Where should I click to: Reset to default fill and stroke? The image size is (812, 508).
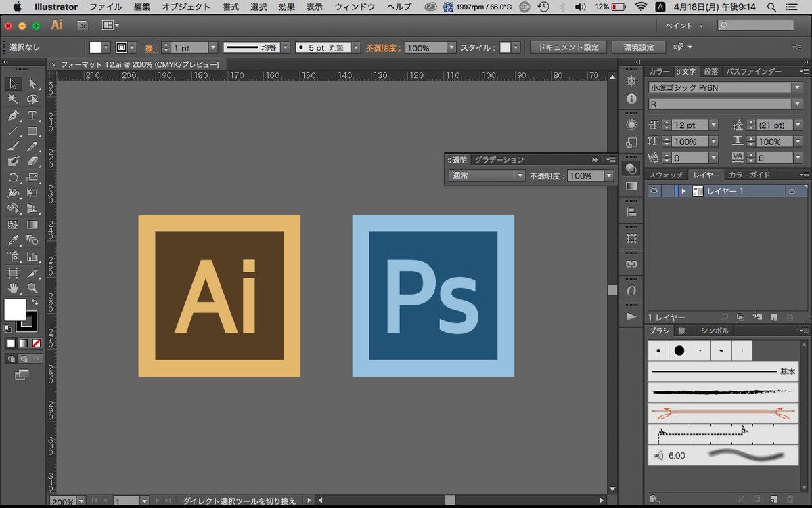click(7, 329)
